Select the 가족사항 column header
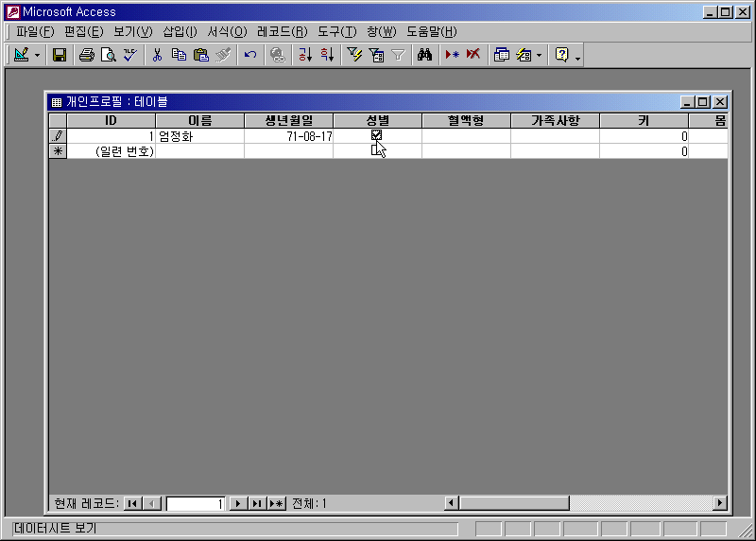 point(555,121)
